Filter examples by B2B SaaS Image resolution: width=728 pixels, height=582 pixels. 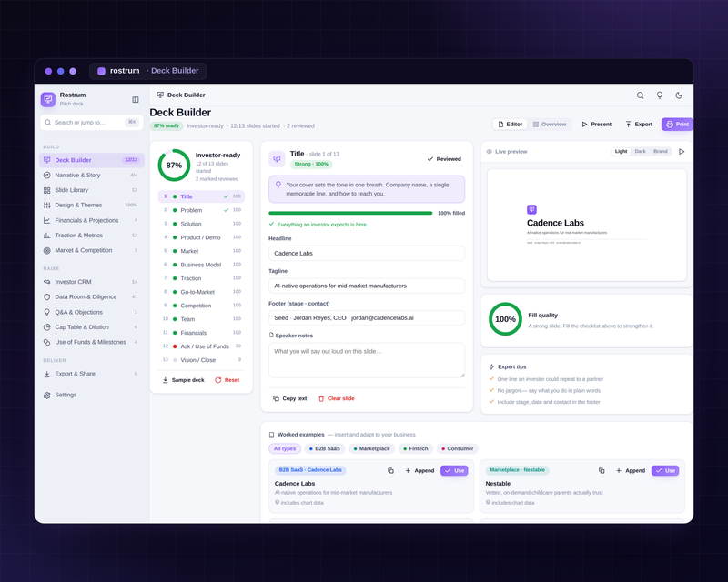(325, 448)
